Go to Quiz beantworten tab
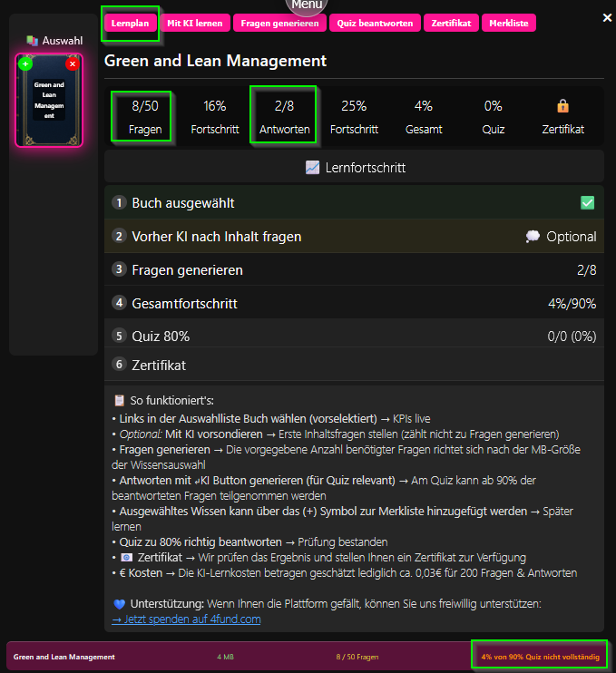Viewport: 616px width, 673px height. tap(375, 23)
